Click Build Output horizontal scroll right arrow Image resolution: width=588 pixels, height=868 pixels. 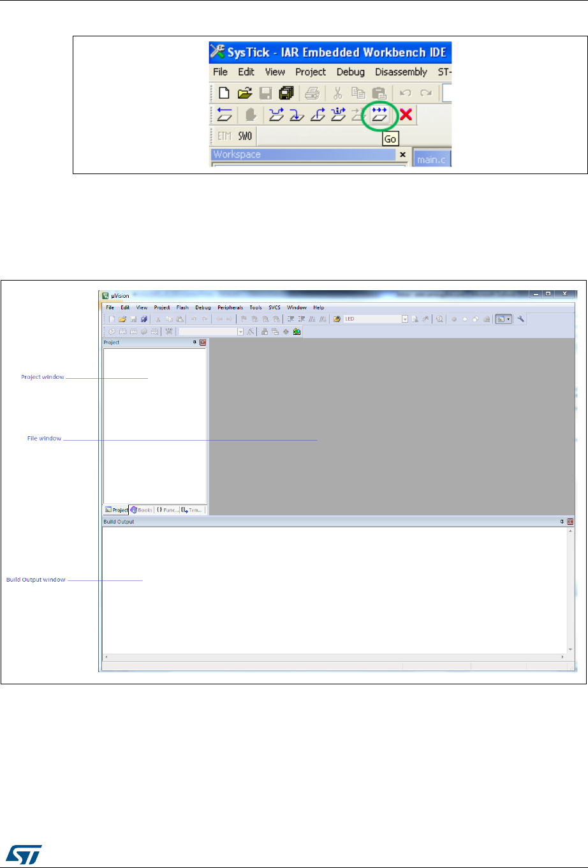point(563,657)
